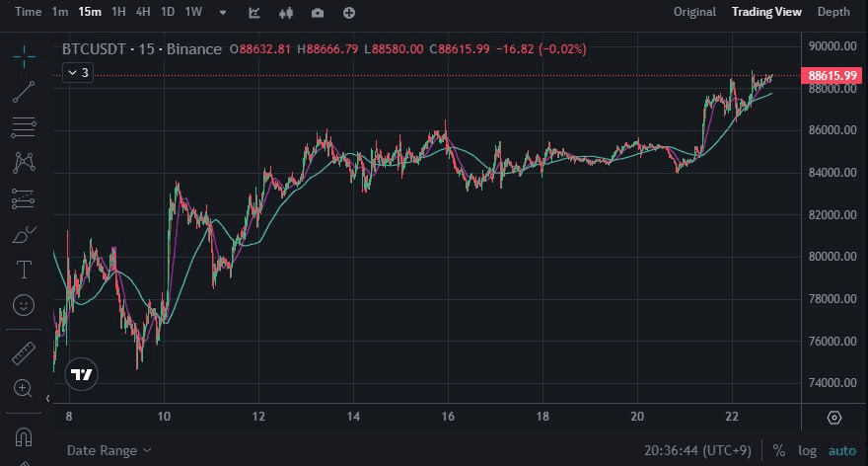Change candlestick chart style

click(x=286, y=13)
